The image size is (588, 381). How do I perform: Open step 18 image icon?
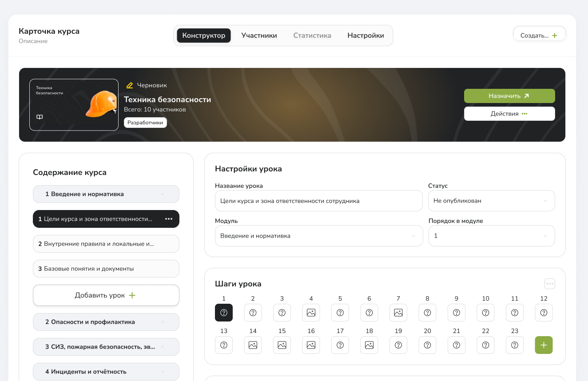point(369,345)
